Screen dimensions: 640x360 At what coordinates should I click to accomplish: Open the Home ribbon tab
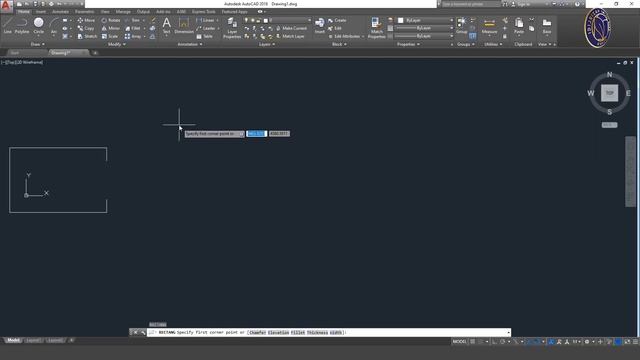point(24,12)
